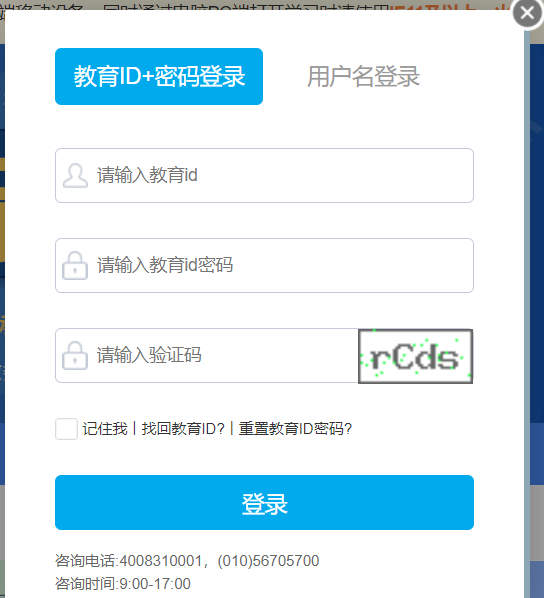The width and height of the screenshot is (544, 598).
Task: Click the 记住我 label text
Action: [105, 429]
